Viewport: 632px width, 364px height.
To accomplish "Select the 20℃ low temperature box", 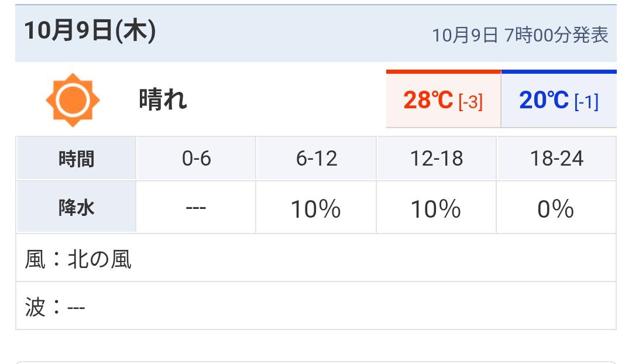I will pyautogui.click(x=558, y=101).
